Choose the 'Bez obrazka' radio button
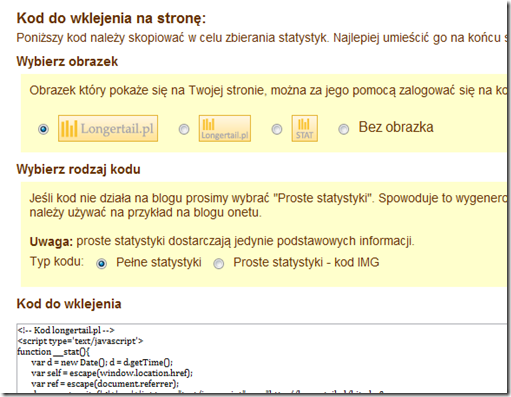The width and height of the screenshot is (511, 397). (344, 129)
